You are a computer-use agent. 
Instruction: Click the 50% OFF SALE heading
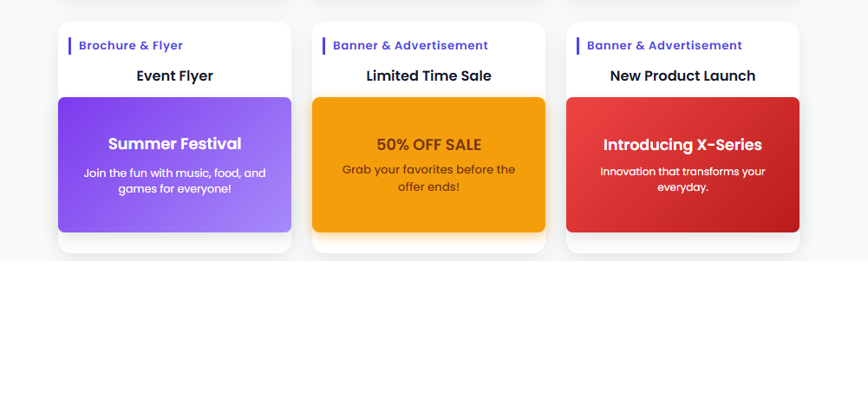(x=428, y=145)
